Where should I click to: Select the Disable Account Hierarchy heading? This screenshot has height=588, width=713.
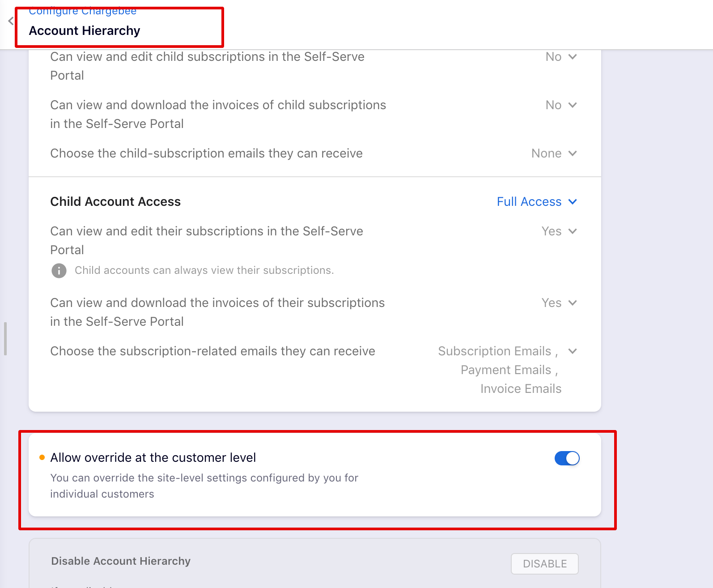click(121, 561)
